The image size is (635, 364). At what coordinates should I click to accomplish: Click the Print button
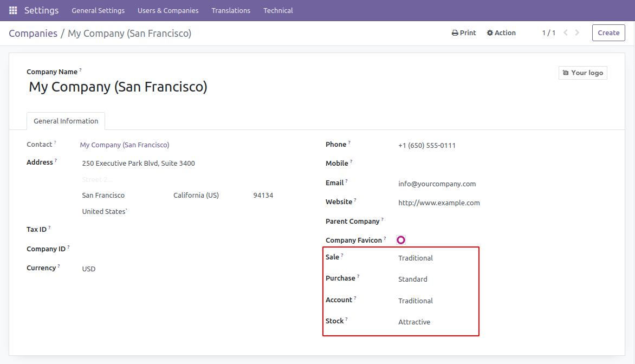pyautogui.click(x=464, y=33)
